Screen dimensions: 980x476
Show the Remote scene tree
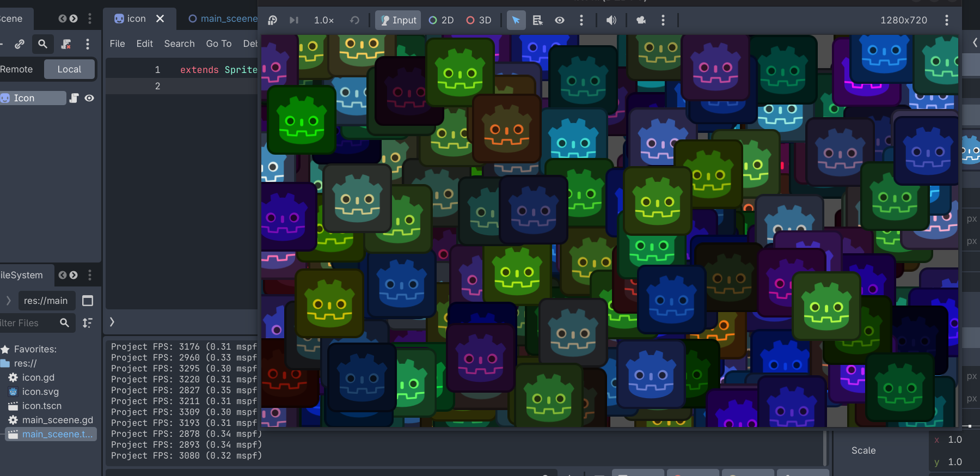point(16,69)
